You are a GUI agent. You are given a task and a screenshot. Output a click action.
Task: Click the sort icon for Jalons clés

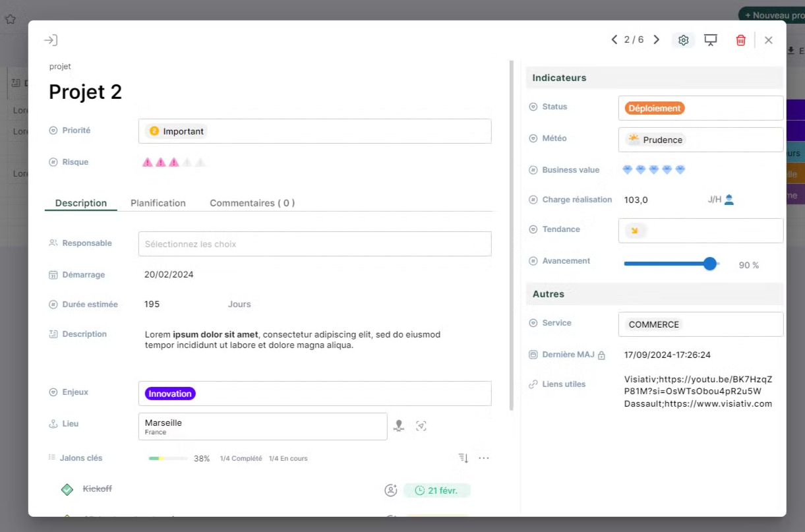pyautogui.click(x=463, y=458)
